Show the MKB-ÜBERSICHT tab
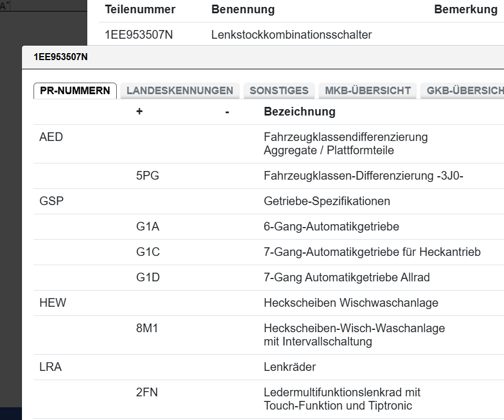The width and height of the screenshot is (504, 420). pos(368,91)
